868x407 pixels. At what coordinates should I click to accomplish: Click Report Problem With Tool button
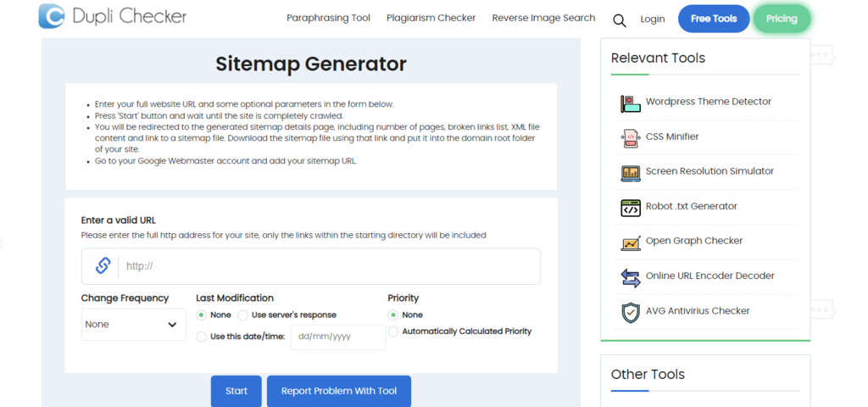point(339,391)
